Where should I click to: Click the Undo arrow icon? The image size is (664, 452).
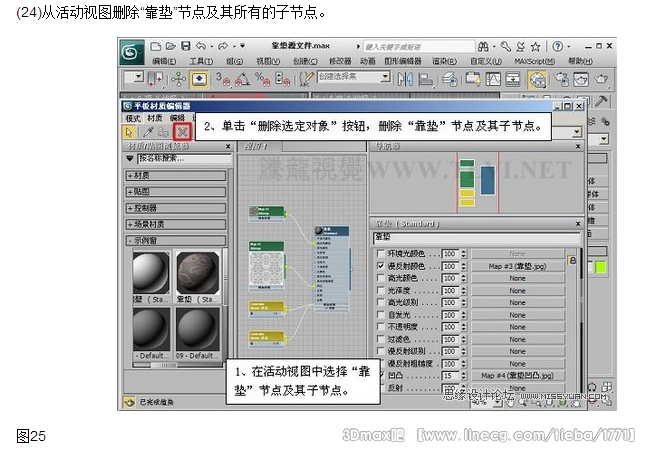pyautogui.click(x=201, y=46)
